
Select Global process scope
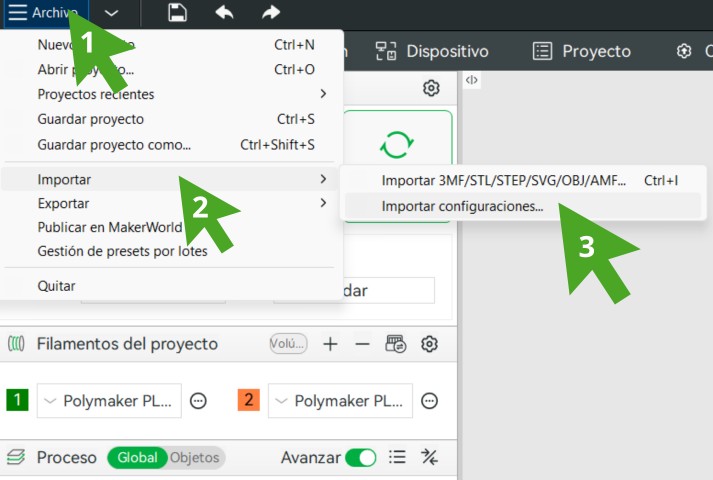point(137,457)
